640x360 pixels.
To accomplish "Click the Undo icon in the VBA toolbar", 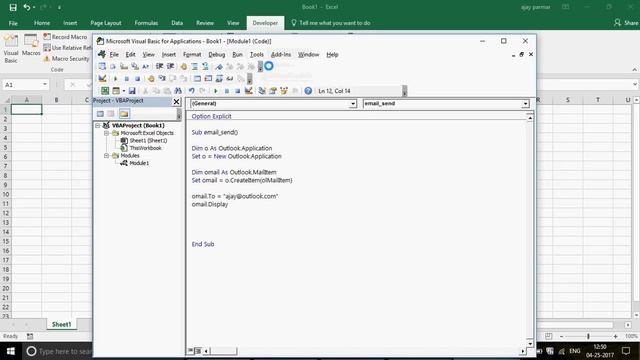I will coord(191,91).
